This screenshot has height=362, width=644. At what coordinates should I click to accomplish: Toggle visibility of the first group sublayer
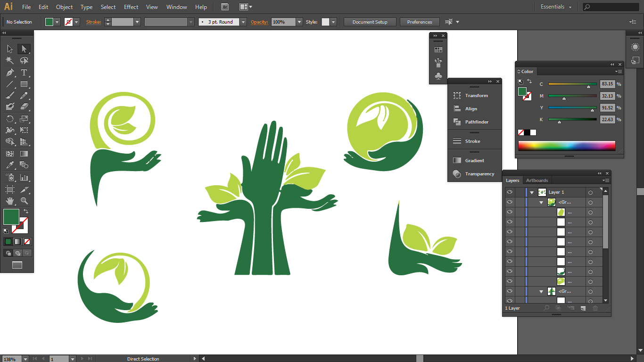[x=509, y=202]
